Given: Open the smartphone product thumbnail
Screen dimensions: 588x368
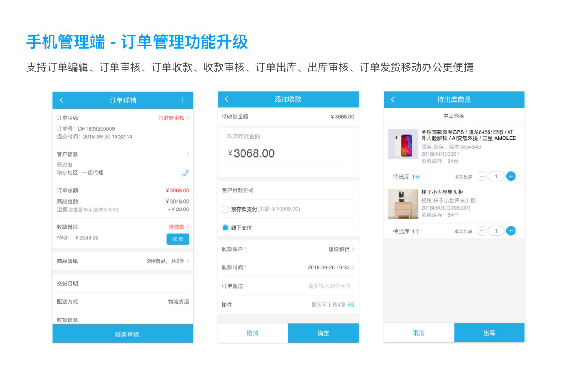Looking at the screenshot, I should (403, 144).
